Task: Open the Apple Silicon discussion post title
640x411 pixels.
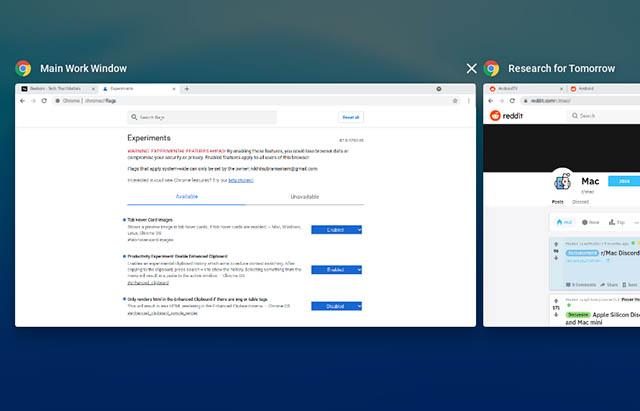Action: click(602, 318)
